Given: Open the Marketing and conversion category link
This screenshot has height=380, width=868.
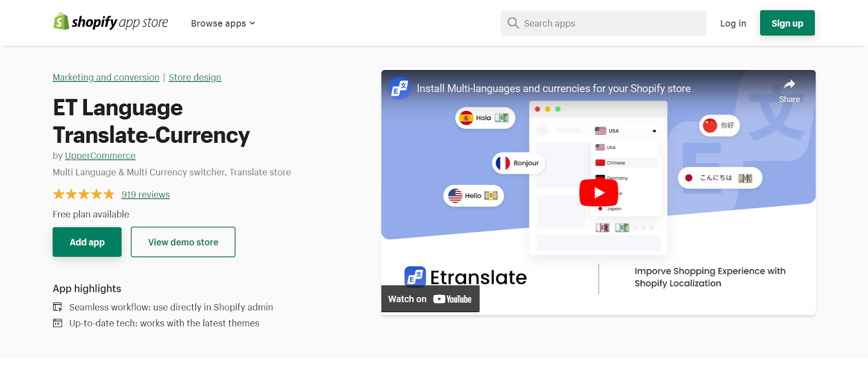Looking at the screenshot, I should tap(106, 77).
